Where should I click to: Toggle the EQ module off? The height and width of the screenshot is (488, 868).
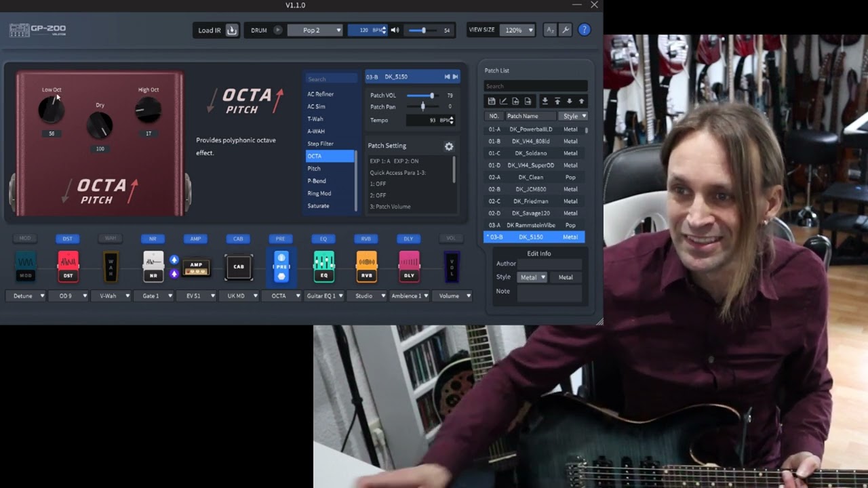point(323,239)
